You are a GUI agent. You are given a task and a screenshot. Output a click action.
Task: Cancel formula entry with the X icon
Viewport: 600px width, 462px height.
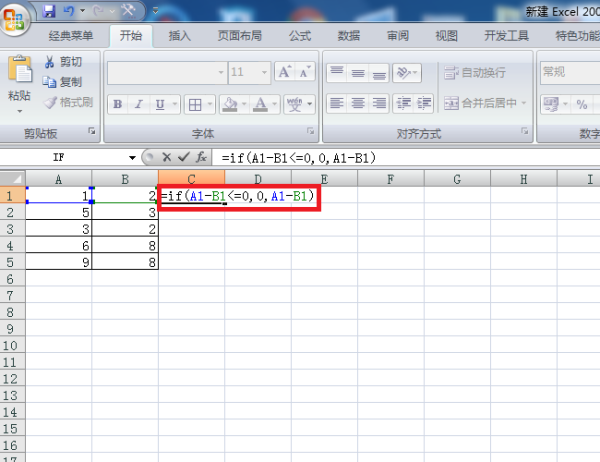[x=166, y=157]
